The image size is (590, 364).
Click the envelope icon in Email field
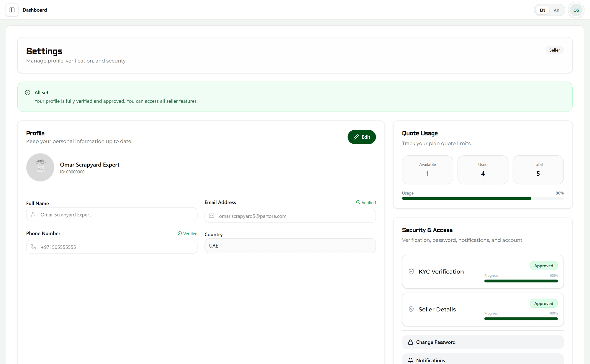(212, 216)
